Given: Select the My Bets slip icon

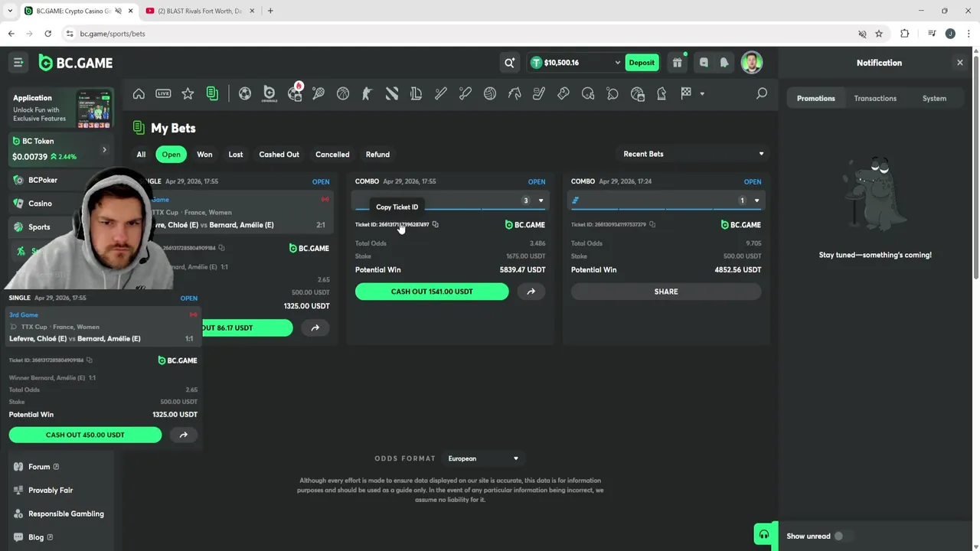Looking at the screenshot, I should pyautogui.click(x=212, y=93).
